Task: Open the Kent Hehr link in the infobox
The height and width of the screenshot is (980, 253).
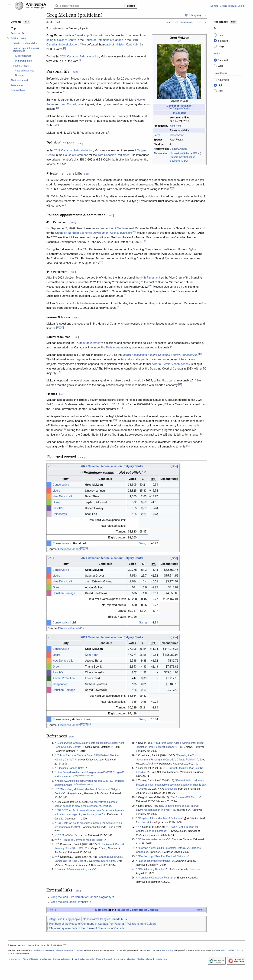Action: click(x=175, y=126)
